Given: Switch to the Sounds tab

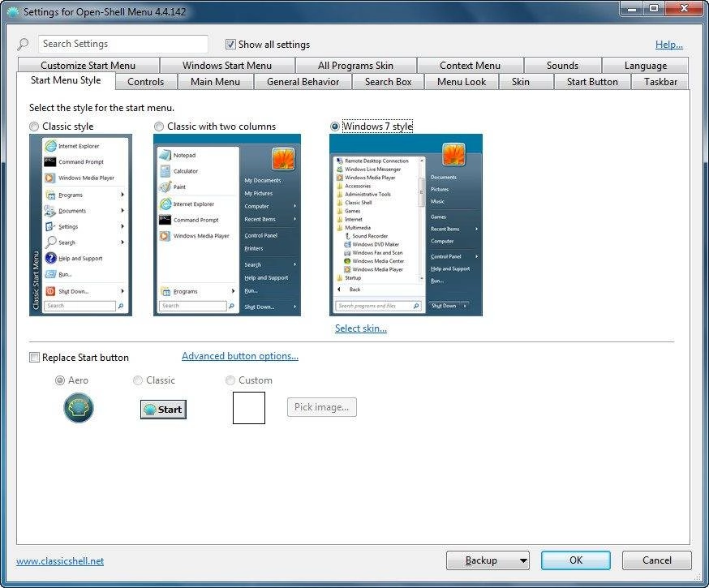Looking at the screenshot, I should pos(562,66).
